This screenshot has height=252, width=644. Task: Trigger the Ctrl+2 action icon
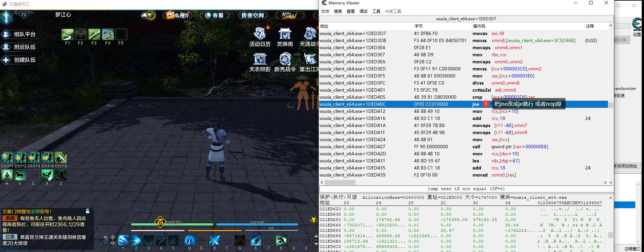[x=21, y=157]
